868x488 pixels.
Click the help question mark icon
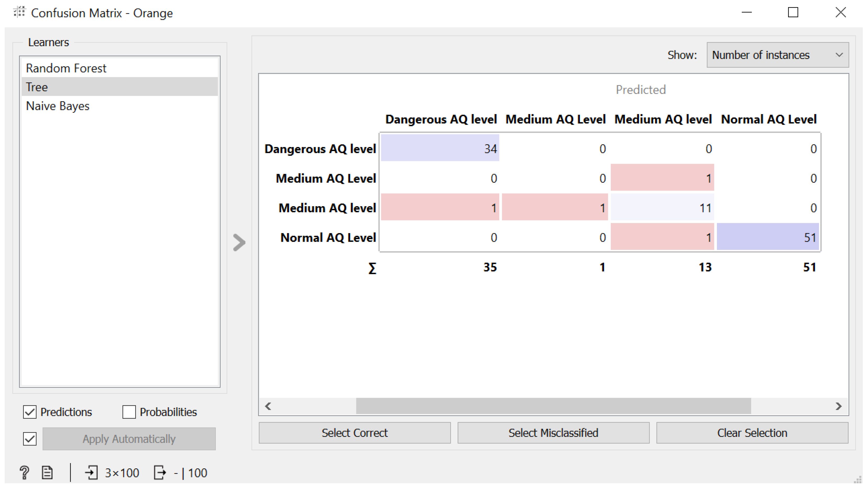click(x=24, y=473)
